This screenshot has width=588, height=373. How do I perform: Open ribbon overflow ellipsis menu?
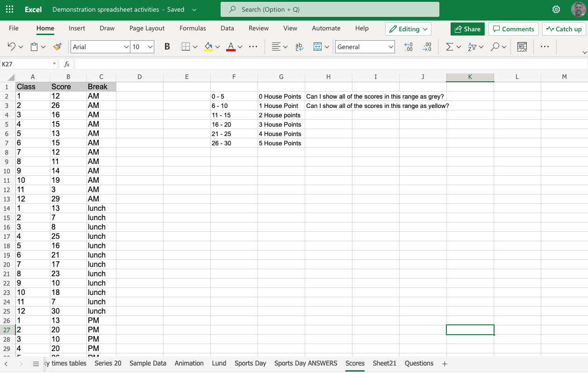point(545,47)
